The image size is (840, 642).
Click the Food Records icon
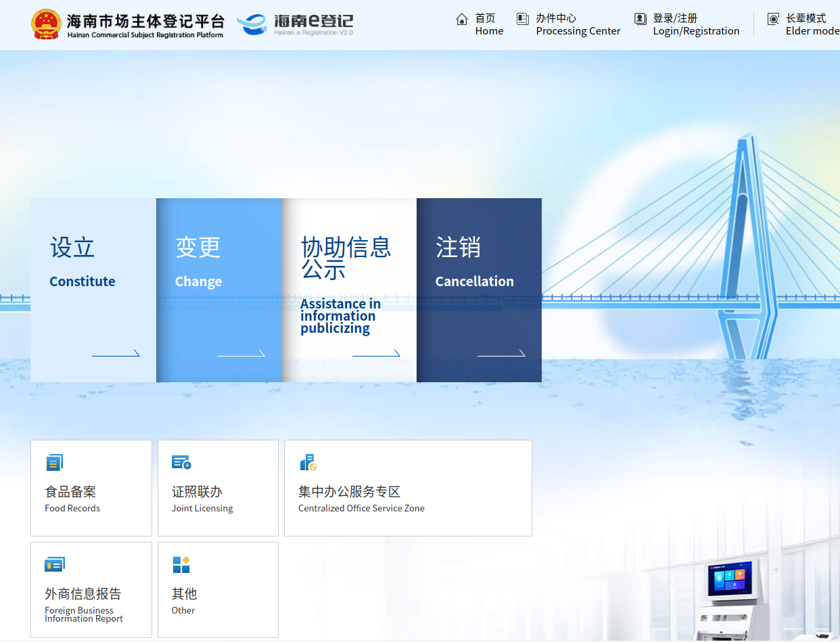54,463
